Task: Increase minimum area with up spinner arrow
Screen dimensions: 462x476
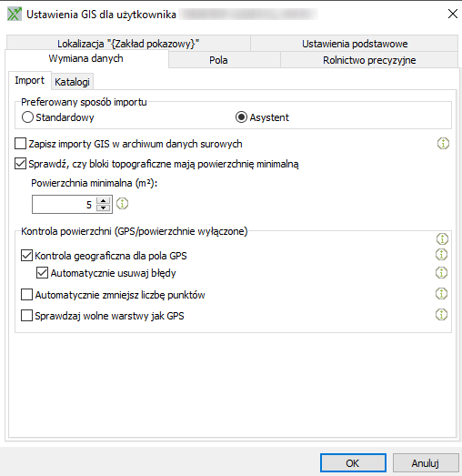Action: pyautogui.click(x=103, y=200)
